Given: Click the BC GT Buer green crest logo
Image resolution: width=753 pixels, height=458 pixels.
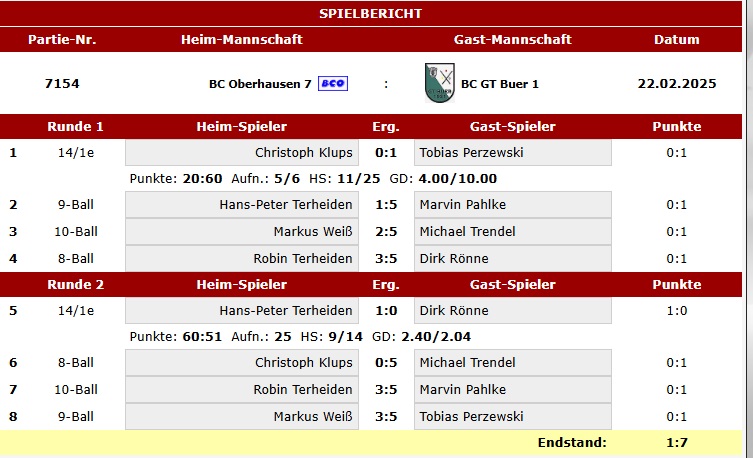Looking at the screenshot, I should coord(439,83).
